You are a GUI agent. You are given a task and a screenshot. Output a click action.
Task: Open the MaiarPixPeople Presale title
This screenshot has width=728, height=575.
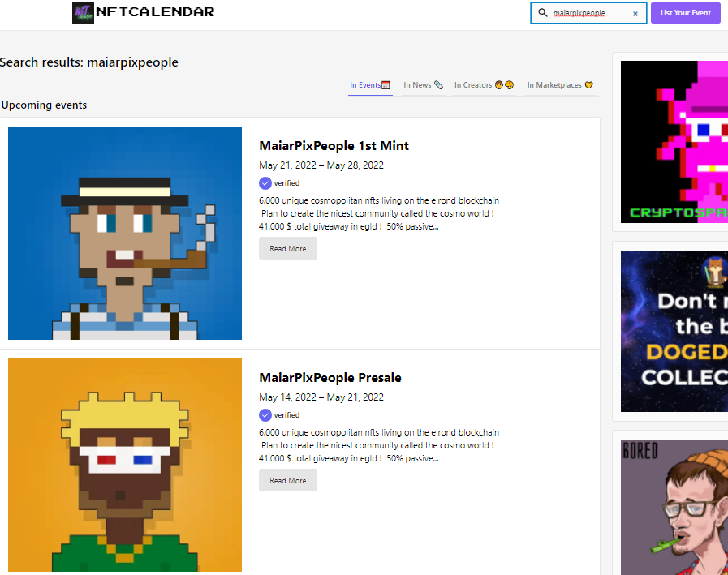pyautogui.click(x=330, y=378)
